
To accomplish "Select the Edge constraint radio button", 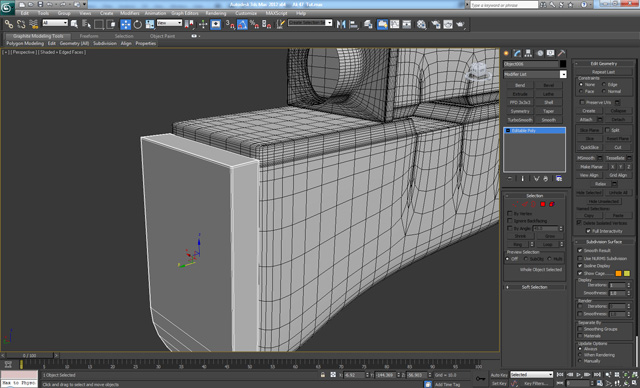I will 604,84.
